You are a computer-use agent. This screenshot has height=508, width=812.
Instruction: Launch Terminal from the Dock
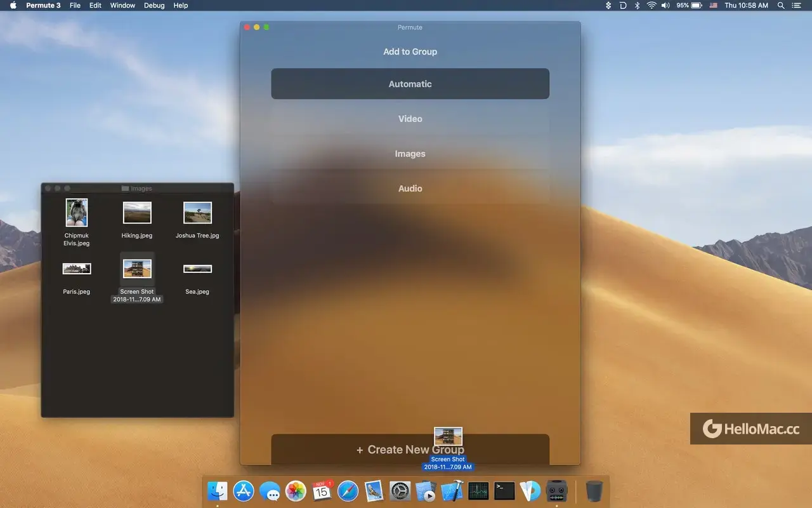(504, 491)
